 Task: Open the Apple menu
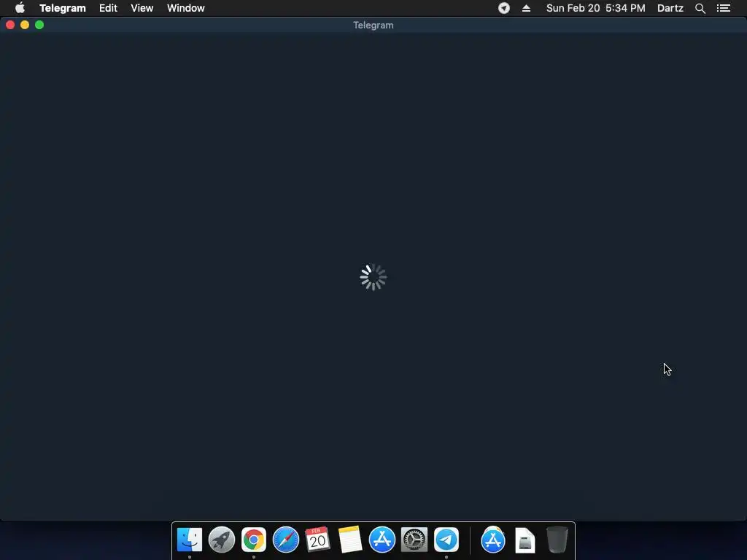tap(20, 8)
